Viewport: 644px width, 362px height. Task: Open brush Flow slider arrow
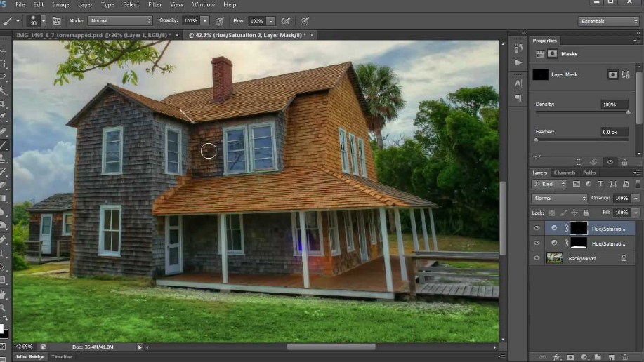click(x=270, y=20)
